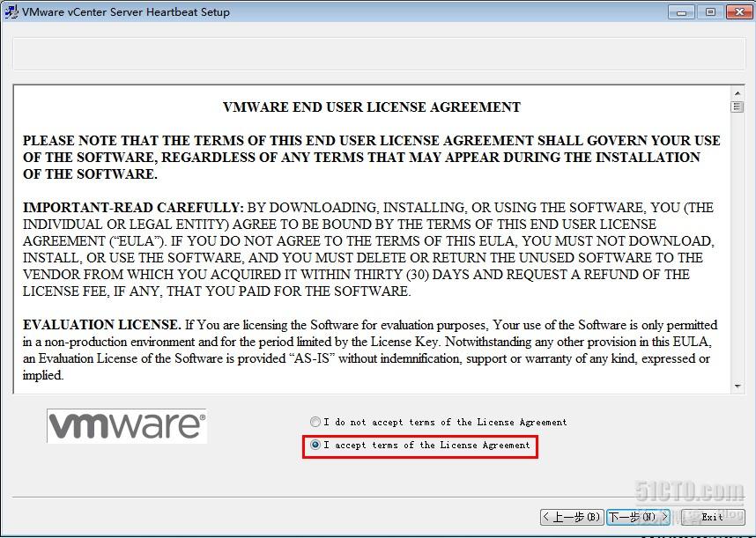756x538 pixels.
Task: Click the Exit button
Action: pyautogui.click(x=713, y=517)
